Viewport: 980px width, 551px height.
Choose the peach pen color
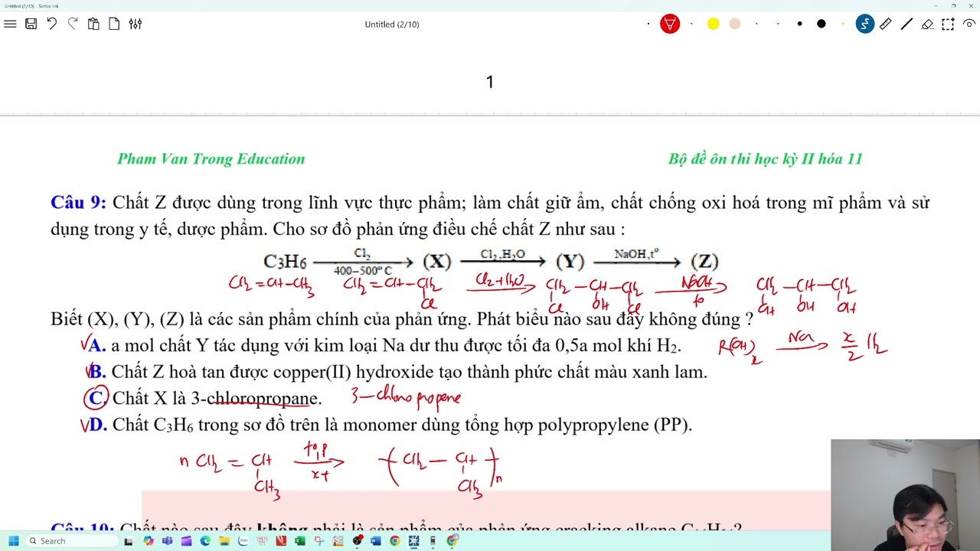pyautogui.click(x=735, y=24)
